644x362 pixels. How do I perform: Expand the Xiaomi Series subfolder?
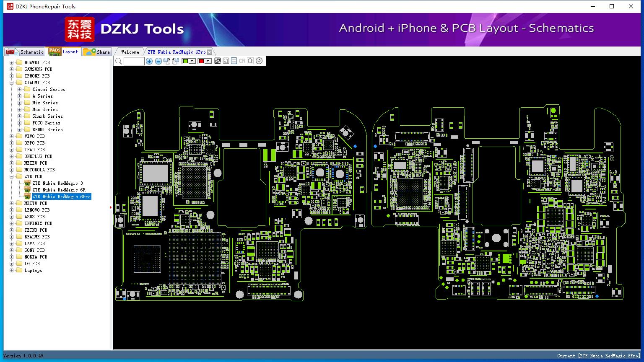[x=19, y=89]
